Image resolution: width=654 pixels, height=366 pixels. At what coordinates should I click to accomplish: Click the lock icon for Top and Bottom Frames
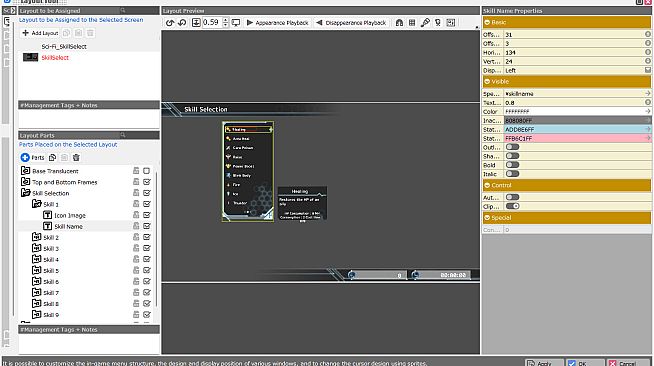[x=136, y=182]
